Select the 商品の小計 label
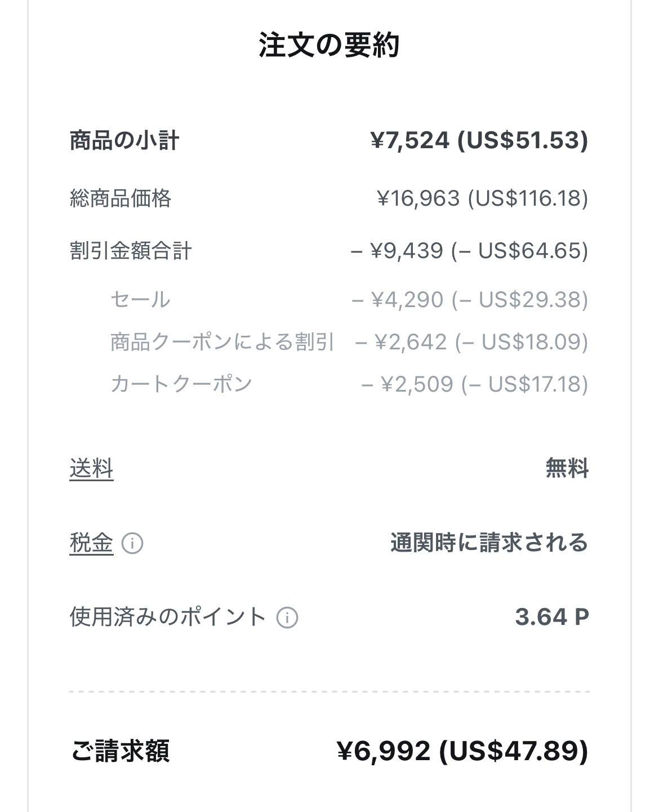This screenshot has width=659, height=812. point(124,140)
